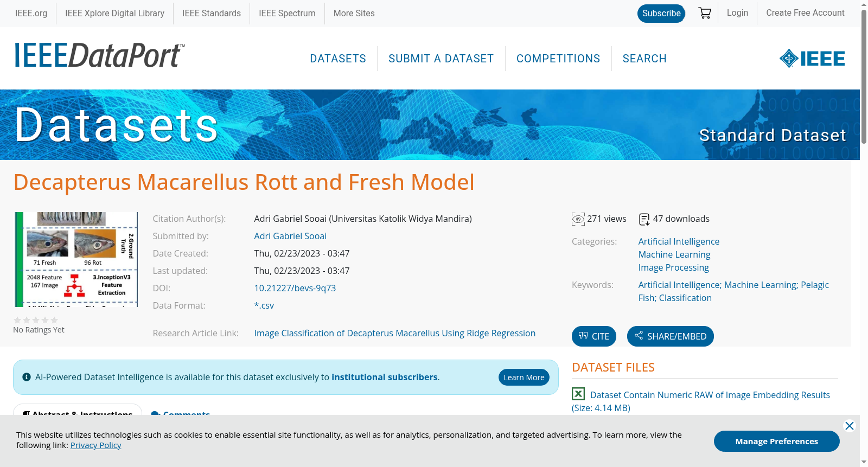Click the downloads icon

pos(644,219)
